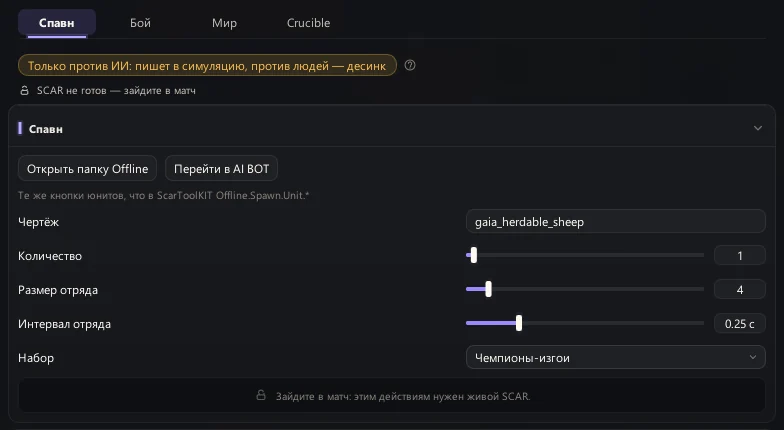
Task: Click the Количество slider handle
Action: 474,255
